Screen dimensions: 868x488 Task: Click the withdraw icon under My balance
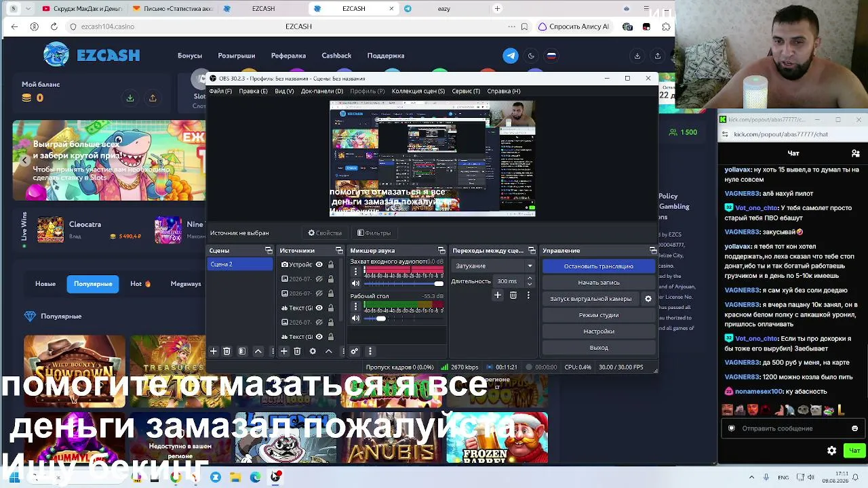point(153,98)
